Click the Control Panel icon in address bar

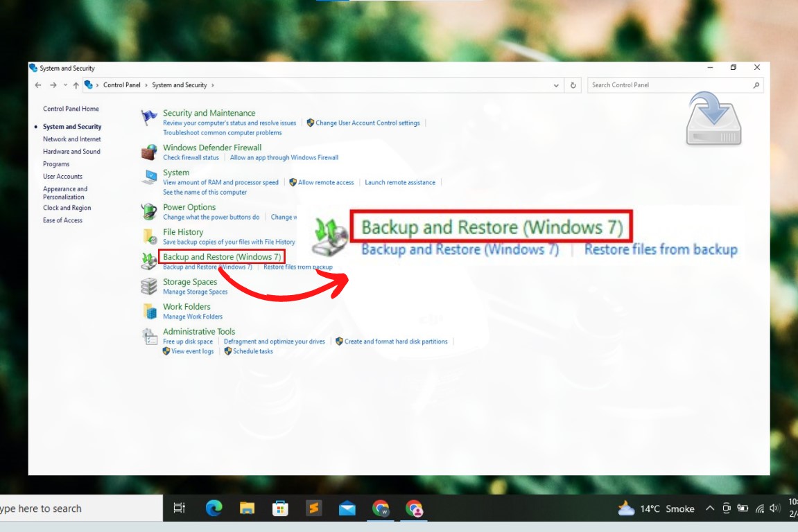coord(89,85)
